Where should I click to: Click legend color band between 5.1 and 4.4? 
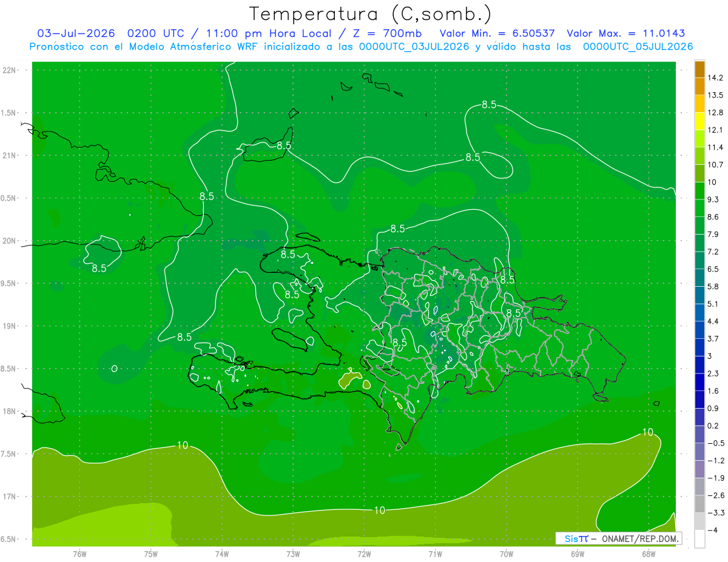point(699,313)
